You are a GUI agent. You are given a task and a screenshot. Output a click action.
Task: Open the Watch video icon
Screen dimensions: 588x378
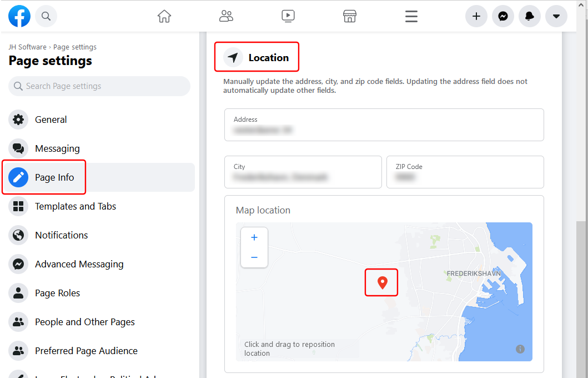pyautogui.click(x=288, y=16)
